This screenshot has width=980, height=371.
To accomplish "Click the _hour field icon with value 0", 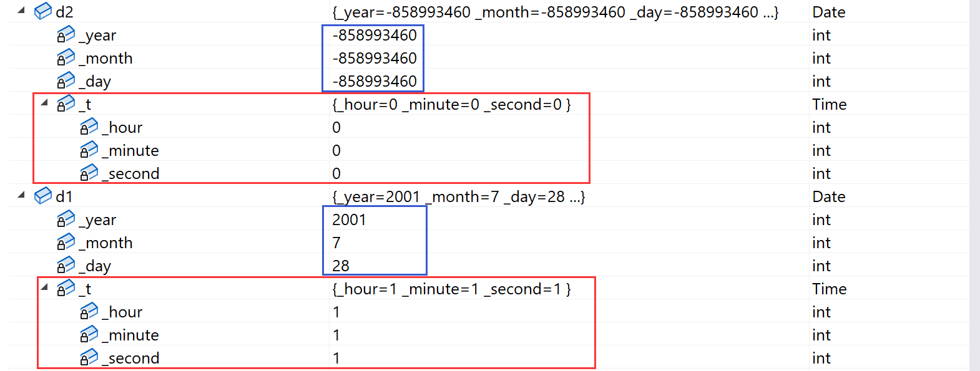I will tap(89, 127).
